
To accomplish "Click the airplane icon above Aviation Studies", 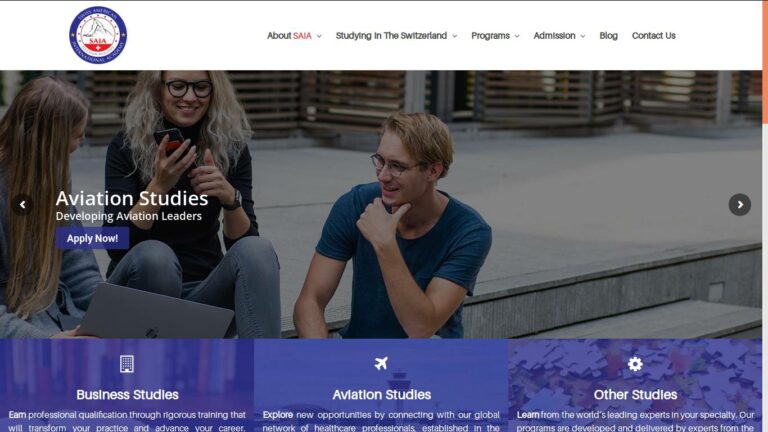I will [x=381, y=363].
